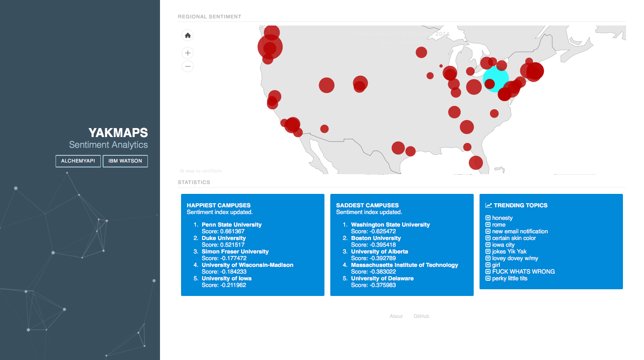The image size is (644, 360).
Task: Select Duke University in happiest list
Action: tap(224, 238)
